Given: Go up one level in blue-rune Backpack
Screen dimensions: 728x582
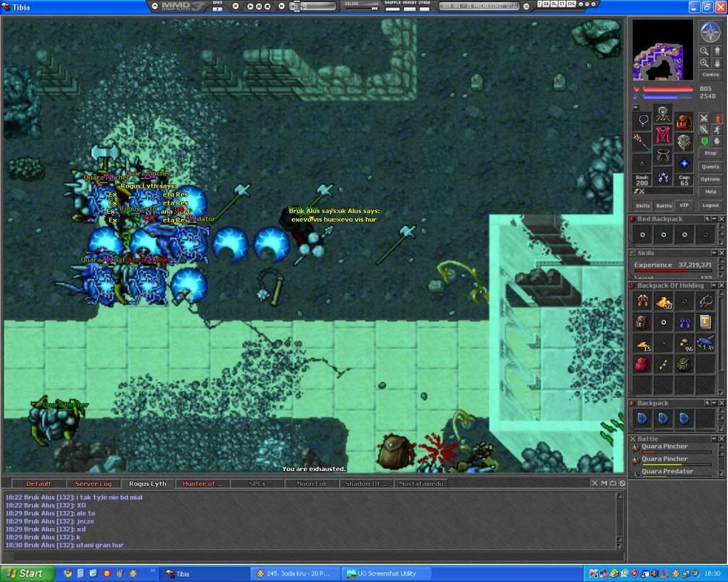Looking at the screenshot, I should (x=707, y=404).
